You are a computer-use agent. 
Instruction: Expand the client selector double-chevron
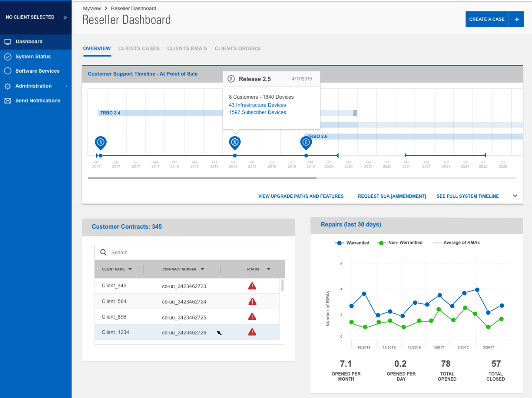65,17
